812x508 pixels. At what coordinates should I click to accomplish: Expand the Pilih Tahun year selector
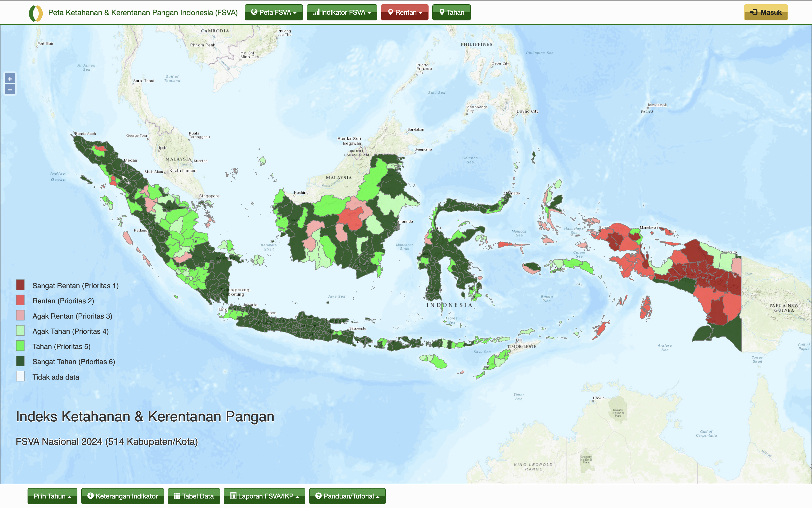tap(52, 496)
